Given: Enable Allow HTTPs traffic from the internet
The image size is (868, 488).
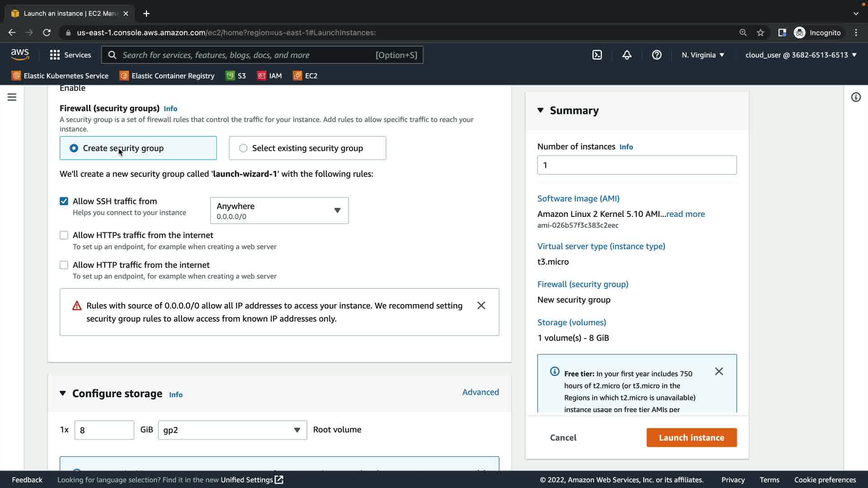Looking at the screenshot, I should point(64,235).
